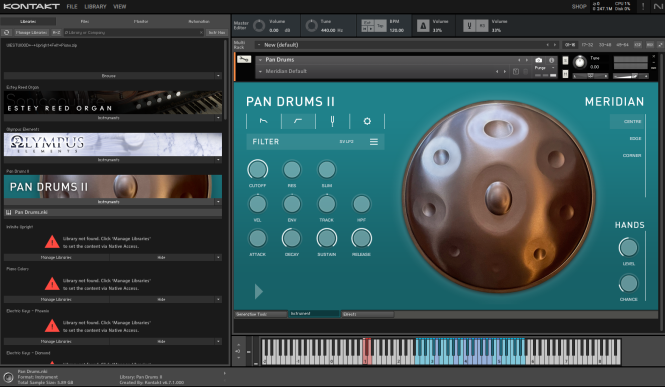
Task: Click the Pan Drums II library banner
Action: pos(113,187)
